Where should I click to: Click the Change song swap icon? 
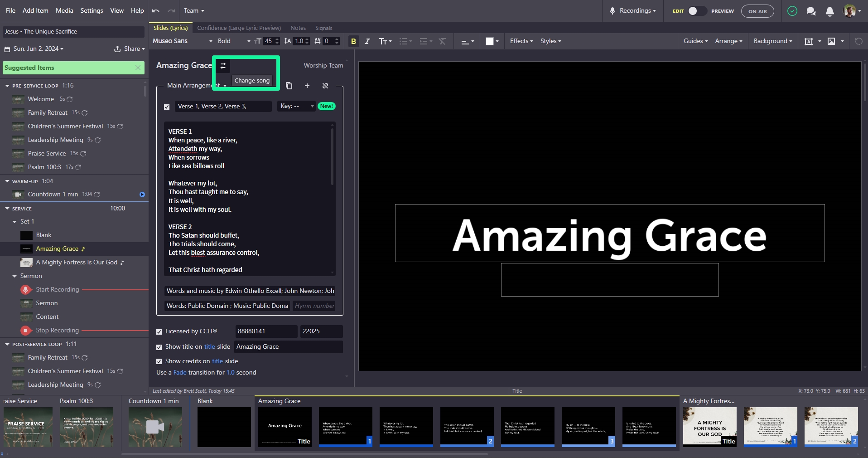pos(223,66)
